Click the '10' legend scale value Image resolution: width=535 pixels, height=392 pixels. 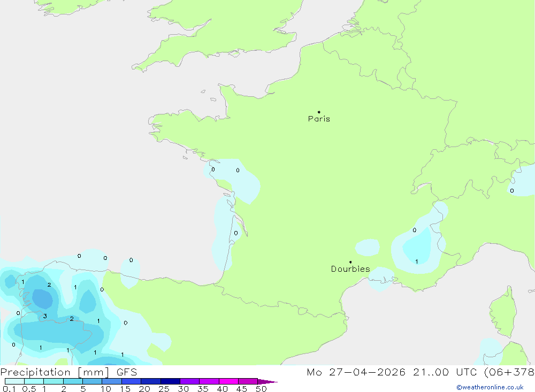pyautogui.click(x=106, y=389)
